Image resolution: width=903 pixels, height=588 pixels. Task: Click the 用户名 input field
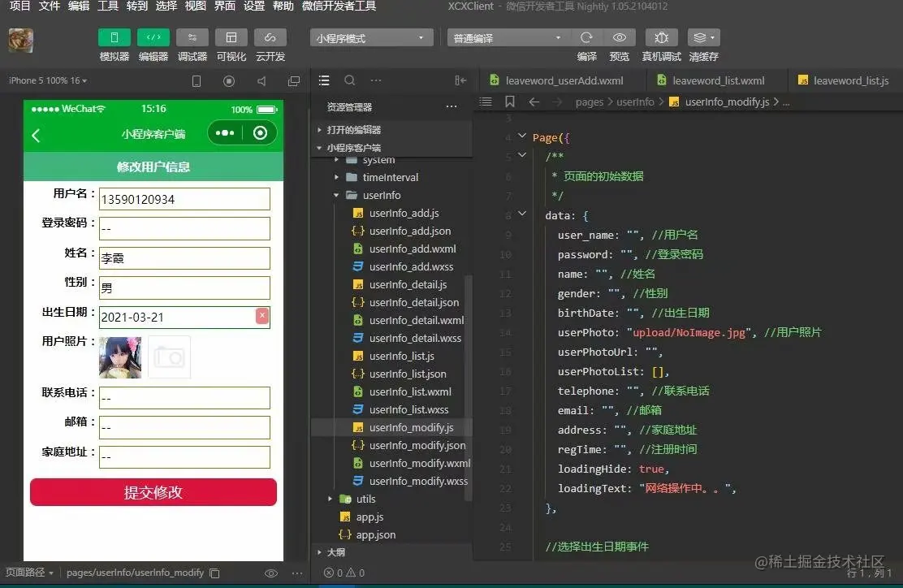(x=184, y=199)
